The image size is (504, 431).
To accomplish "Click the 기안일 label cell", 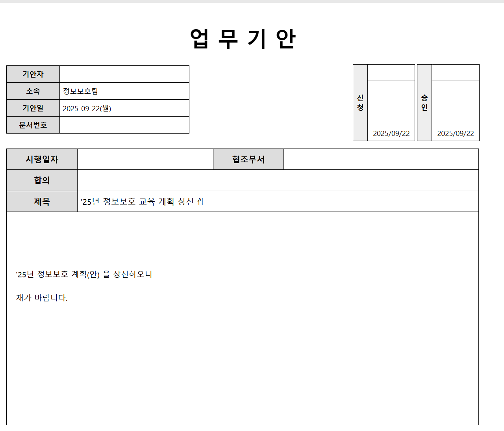I will pyautogui.click(x=33, y=108).
